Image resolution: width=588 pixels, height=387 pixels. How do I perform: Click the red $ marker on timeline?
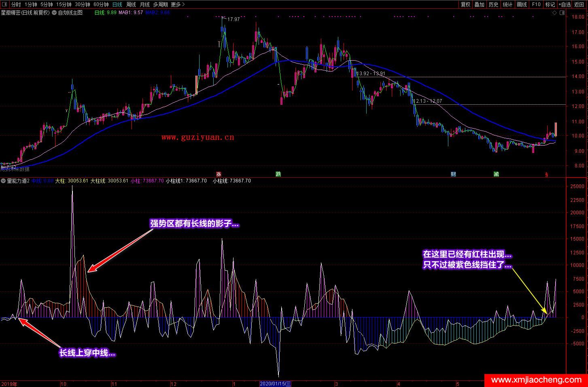[x=546, y=175]
